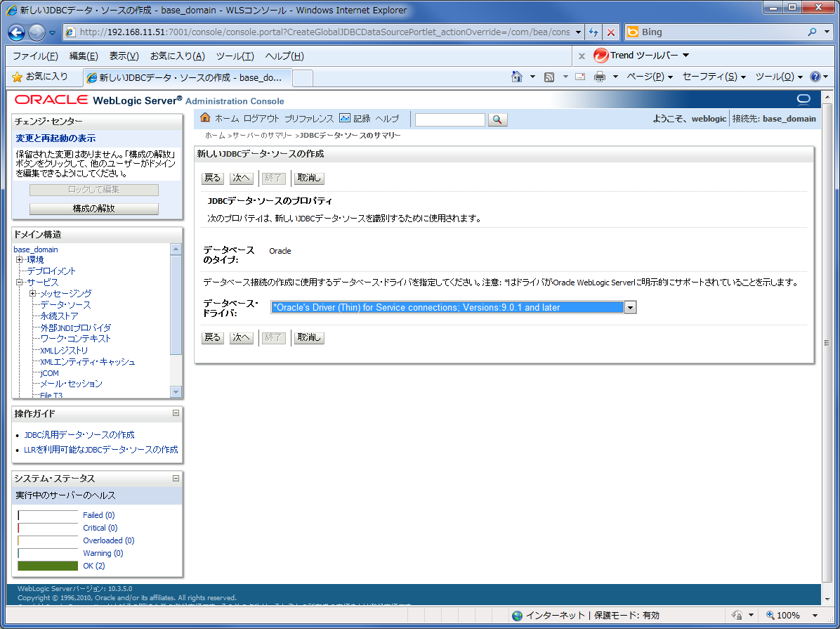Click the favorites star icon
840x629 pixels.
click(x=17, y=77)
